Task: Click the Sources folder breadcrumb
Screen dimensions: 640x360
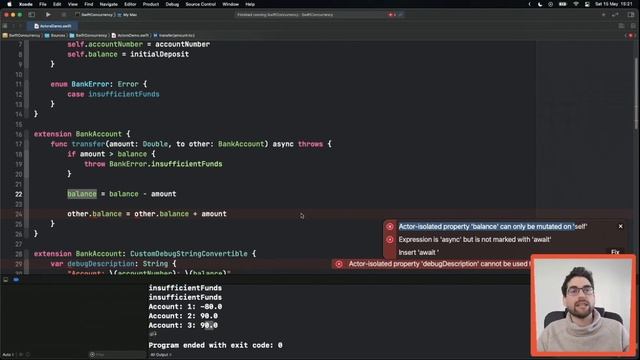Action: click(55, 36)
